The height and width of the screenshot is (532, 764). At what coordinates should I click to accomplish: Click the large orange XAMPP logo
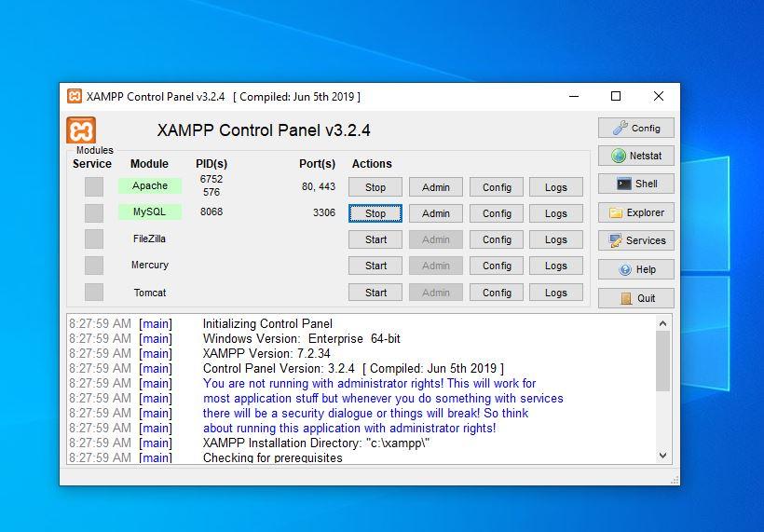[81, 130]
